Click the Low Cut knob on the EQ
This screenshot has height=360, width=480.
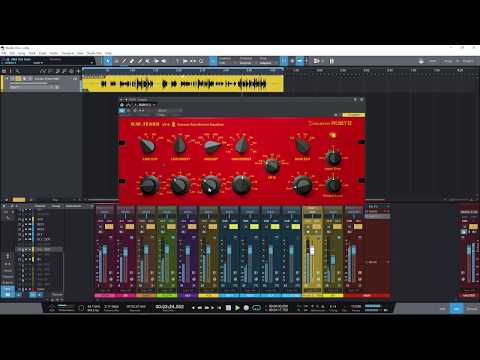pos(148,145)
